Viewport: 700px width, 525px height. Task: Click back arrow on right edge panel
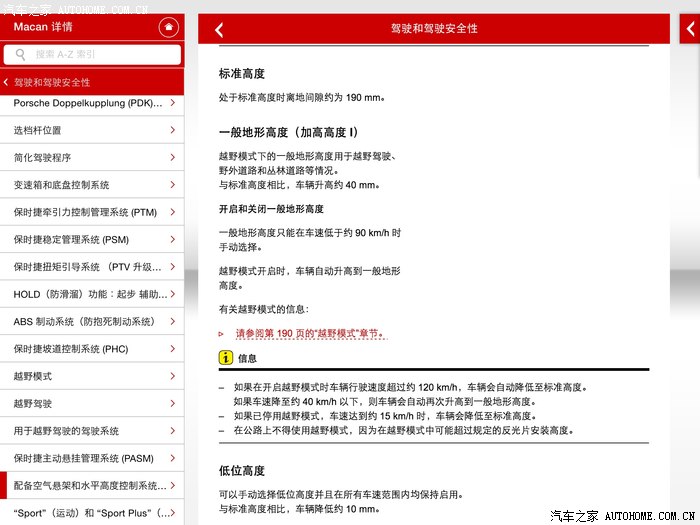[x=690, y=30]
